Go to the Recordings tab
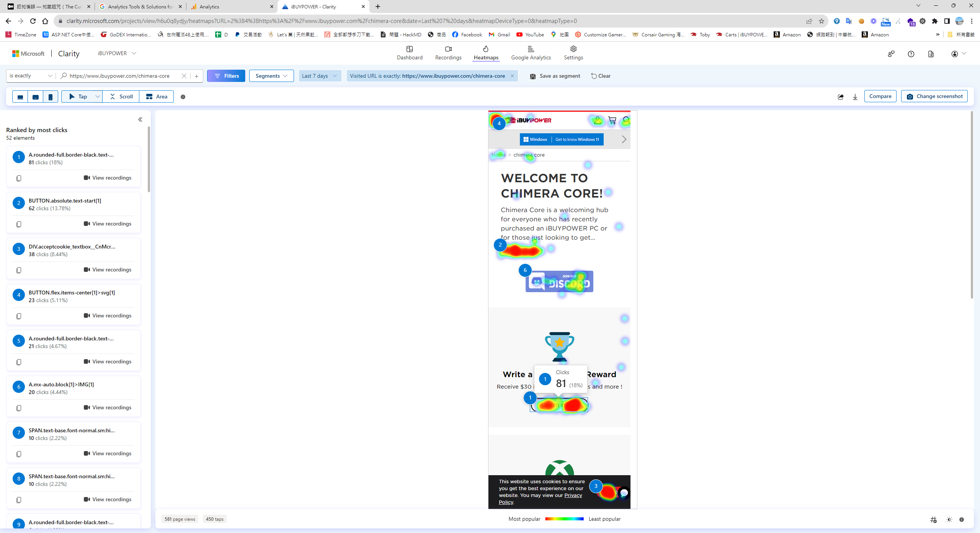The width and height of the screenshot is (980, 533). click(x=448, y=53)
